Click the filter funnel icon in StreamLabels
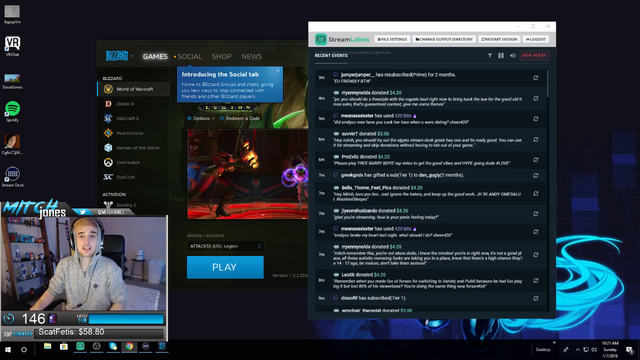 490,56
